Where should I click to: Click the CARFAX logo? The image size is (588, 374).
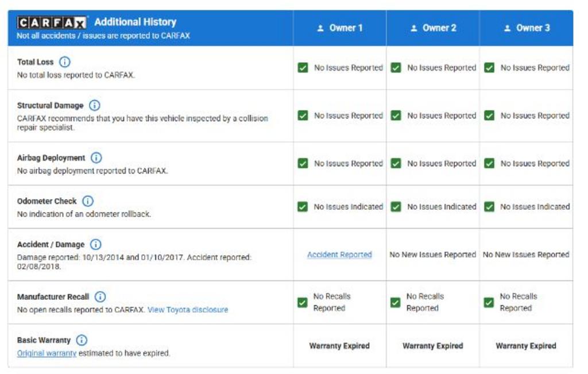click(52, 23)
